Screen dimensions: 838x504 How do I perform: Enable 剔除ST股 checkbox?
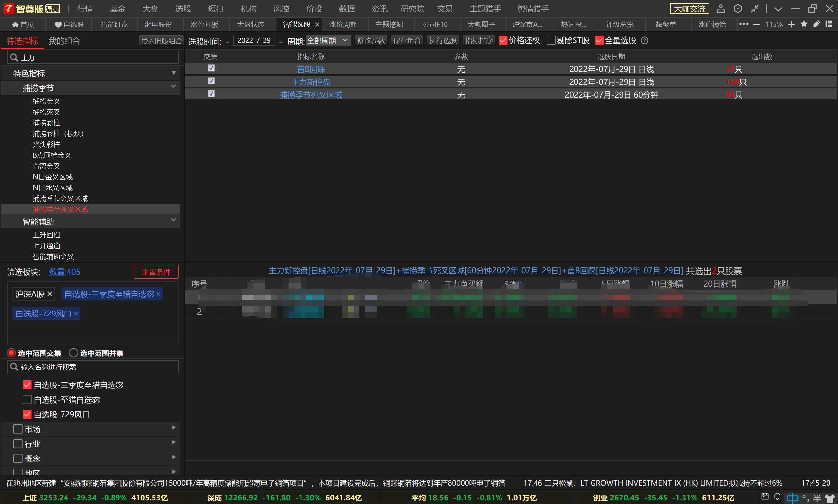pos(551,40)
